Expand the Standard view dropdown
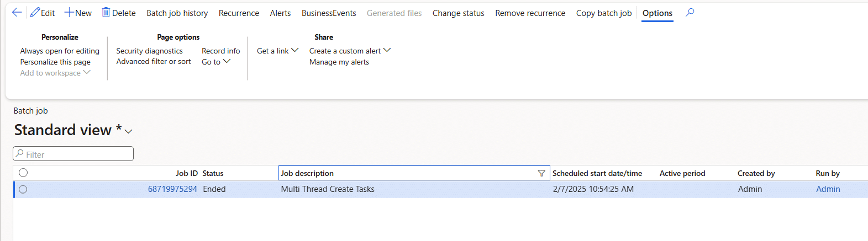Image resolution: width=868 pixels, height=241 pixels. click(x=129, y=131)
